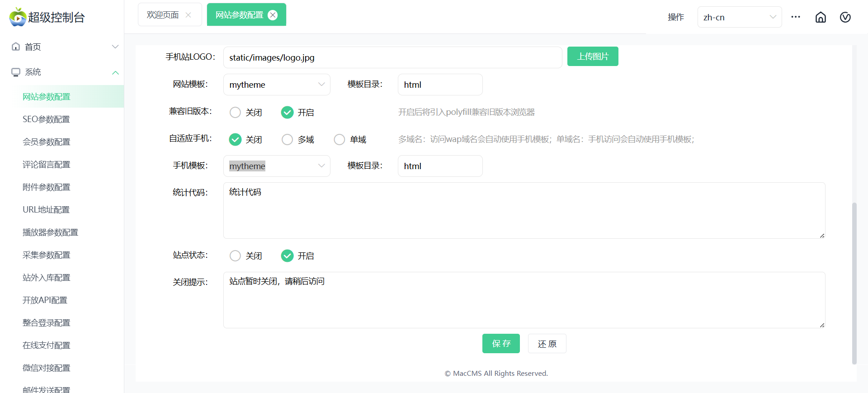Expand the 首页 sidebar menu
Viewport: 868px width, 393px height.
tap(115, 47)
